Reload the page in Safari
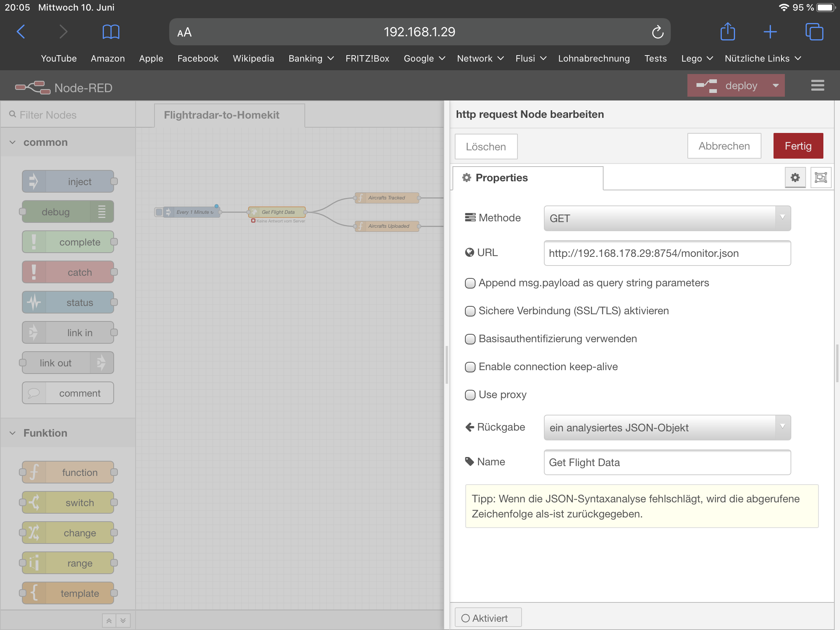Image resolution: width=840 pixels, height=630 pixels. tap(657, 32)
